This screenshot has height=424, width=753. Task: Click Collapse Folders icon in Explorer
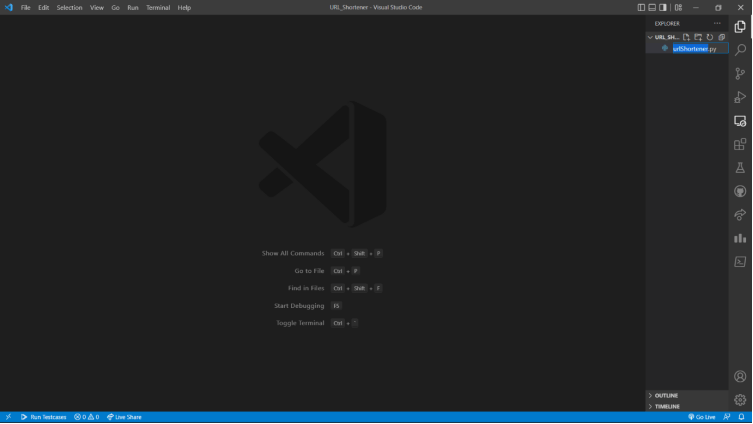point(722,37)
